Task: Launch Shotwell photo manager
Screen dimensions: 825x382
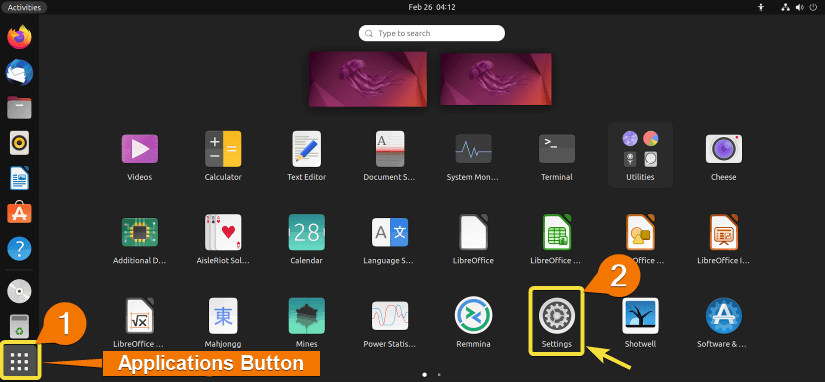Action: 640,316
